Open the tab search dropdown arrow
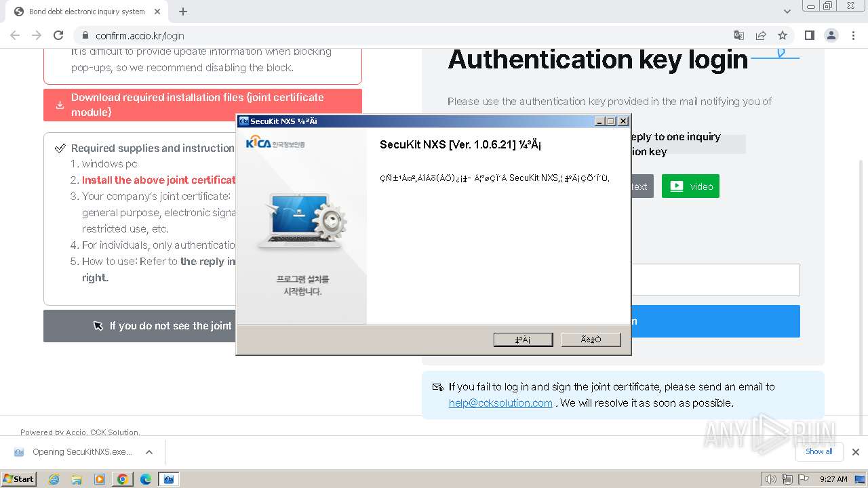This screenshot has width=868, height=488. (787, 12)
